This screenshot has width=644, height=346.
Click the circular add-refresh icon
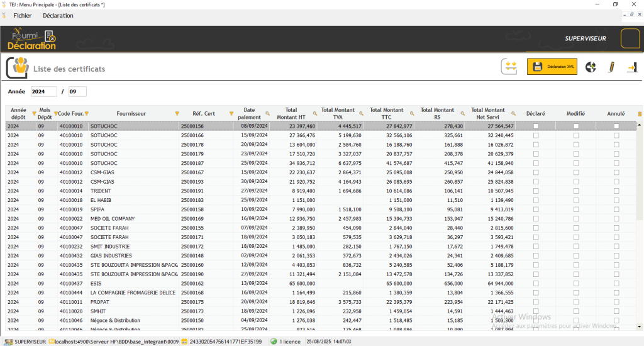point(591,67)
